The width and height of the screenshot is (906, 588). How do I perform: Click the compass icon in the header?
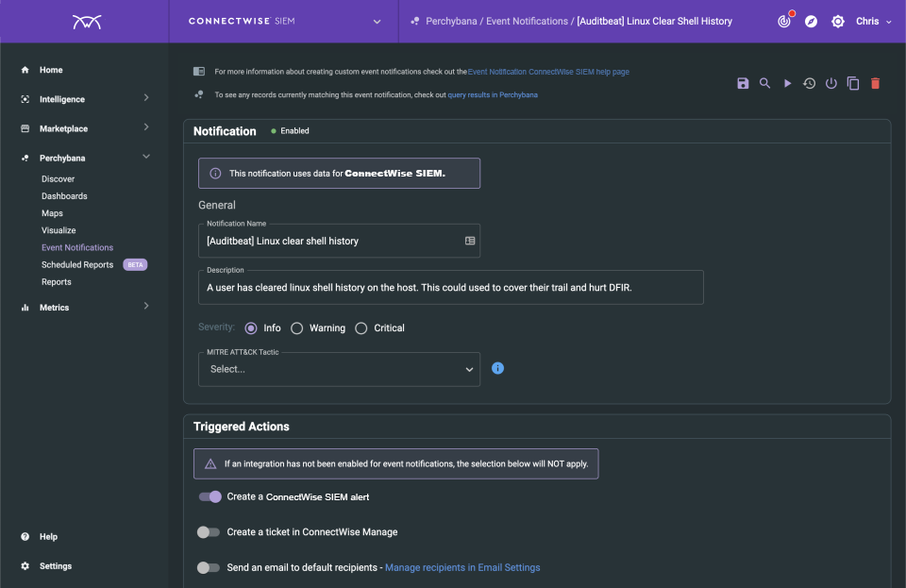(811, 21)
